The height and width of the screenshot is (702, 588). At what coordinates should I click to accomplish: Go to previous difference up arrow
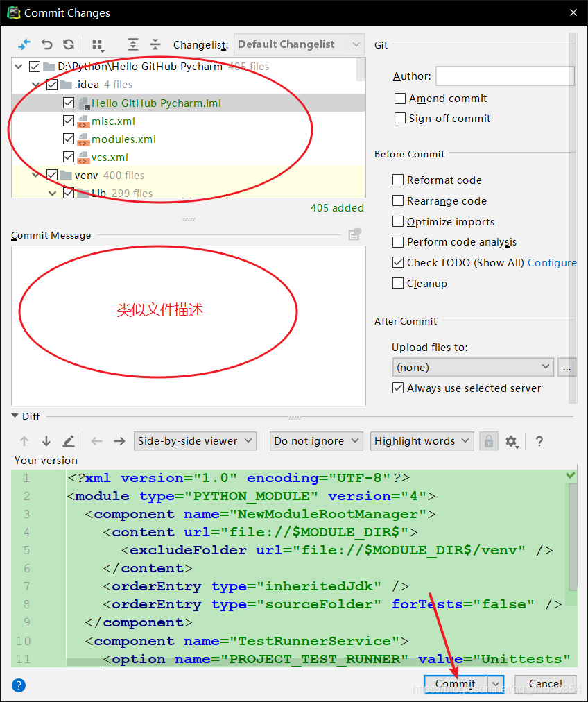pos(24,441)
